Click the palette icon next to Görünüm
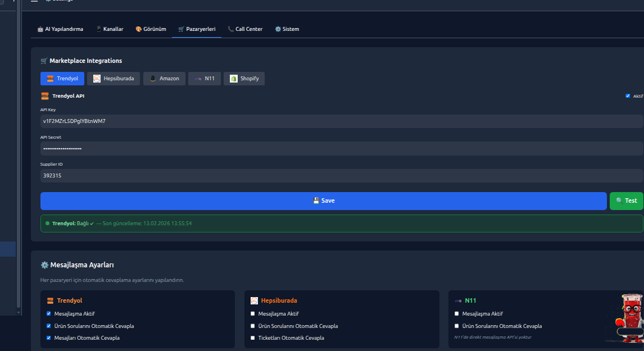 click(x=139, y=29)
